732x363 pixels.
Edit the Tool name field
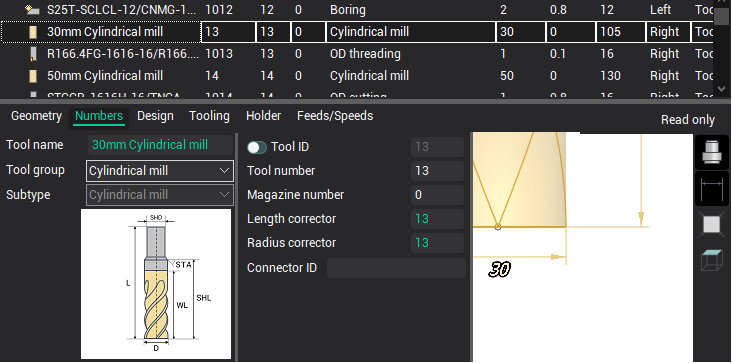pos(160,145)
